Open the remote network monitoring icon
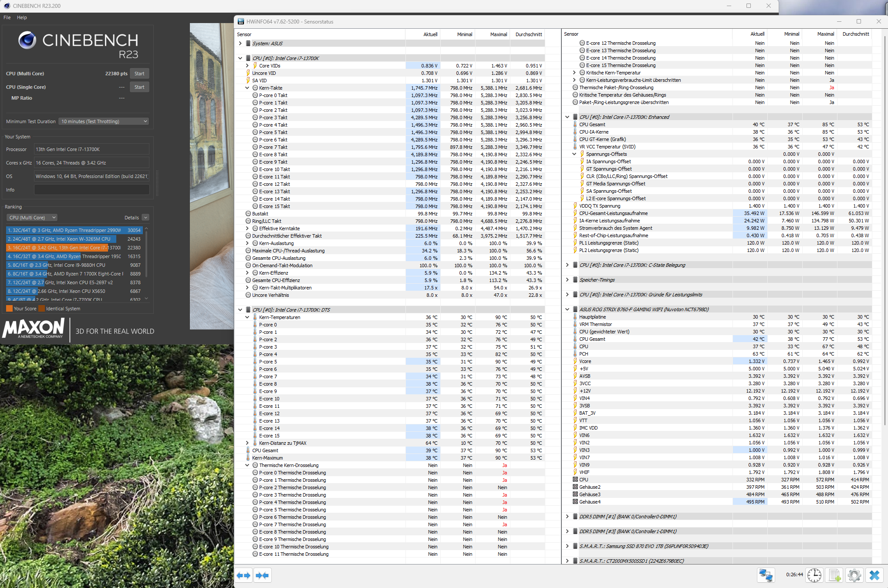This screenshot has height=588, width=888. click(766, 575)
